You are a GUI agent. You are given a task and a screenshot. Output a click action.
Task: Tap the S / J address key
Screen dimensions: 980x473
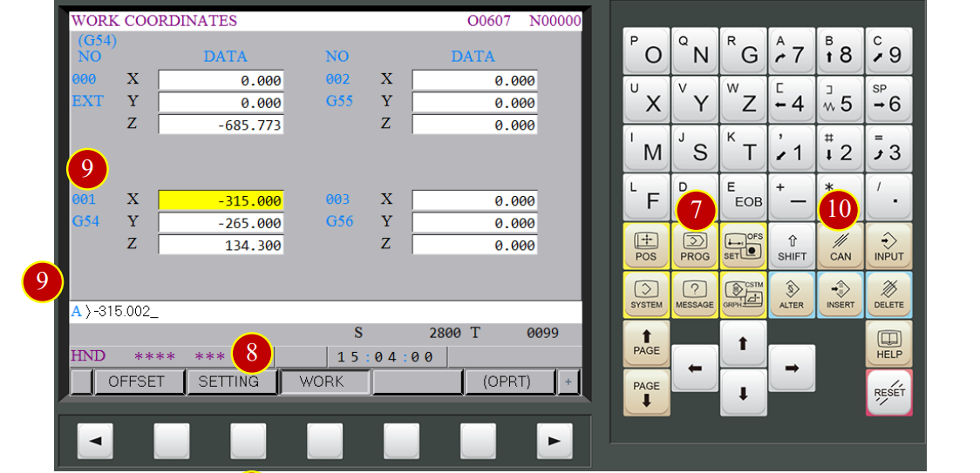695,148
